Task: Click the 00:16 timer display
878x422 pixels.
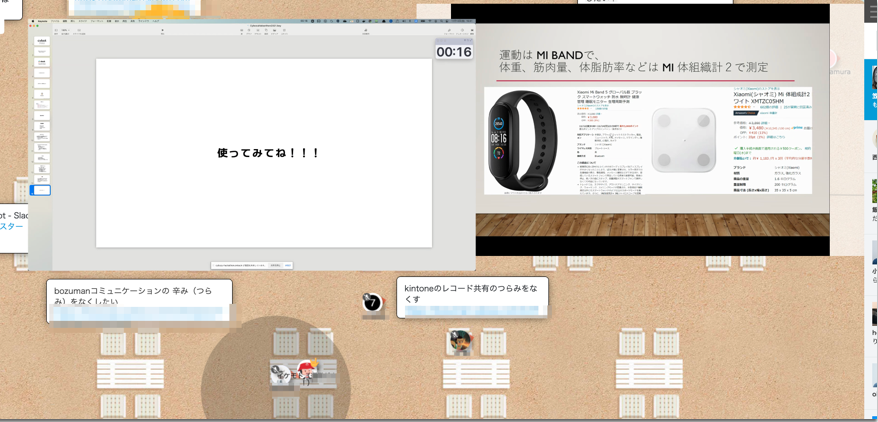Action: 454,52
